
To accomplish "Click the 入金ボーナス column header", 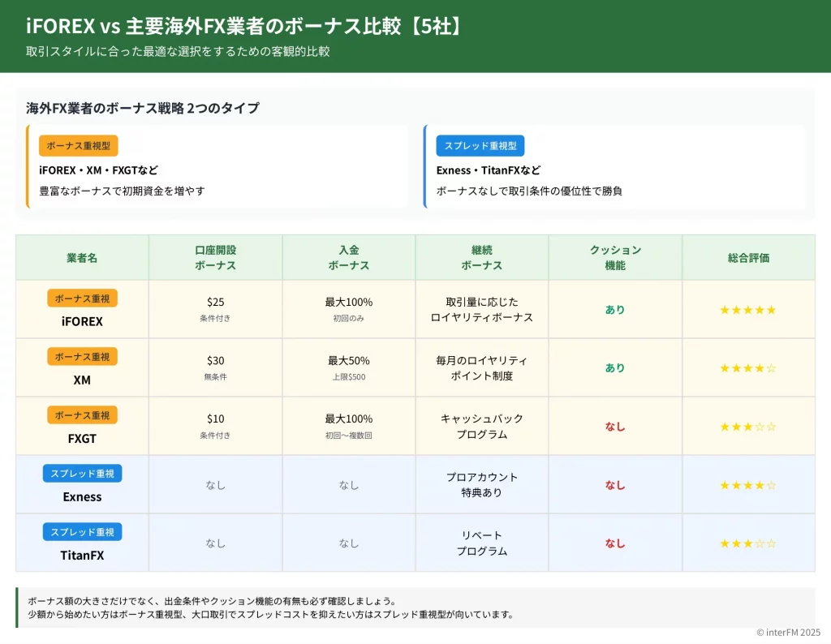I will 349,258.
